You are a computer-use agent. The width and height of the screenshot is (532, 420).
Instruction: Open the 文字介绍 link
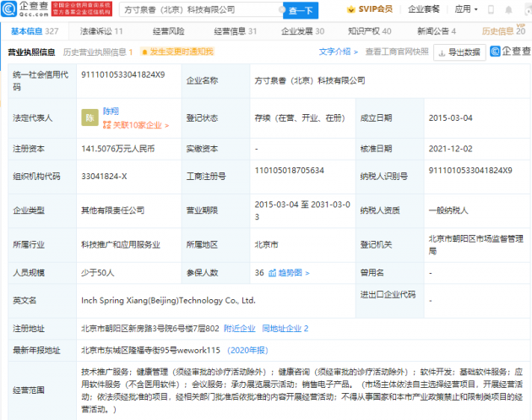pyautogui.click(x=338, y=52)
